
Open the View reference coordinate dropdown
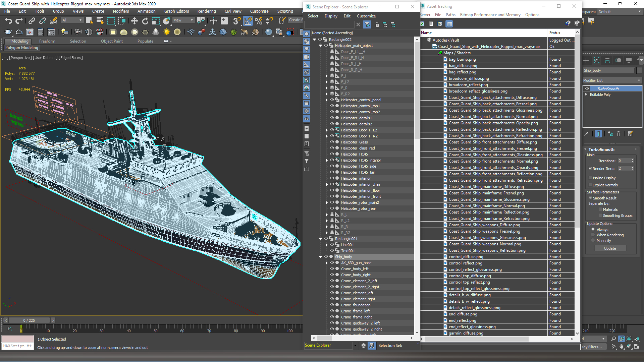(x=183, y=20)
